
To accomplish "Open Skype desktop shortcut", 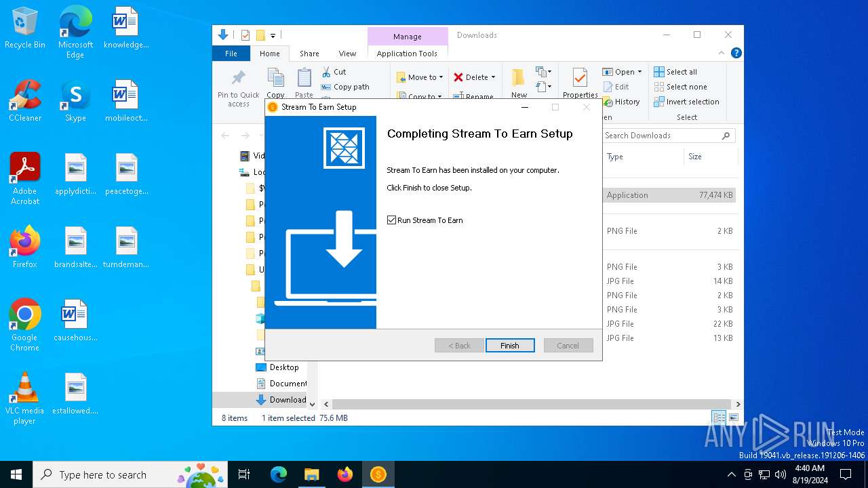I will (x=75, y=101).
